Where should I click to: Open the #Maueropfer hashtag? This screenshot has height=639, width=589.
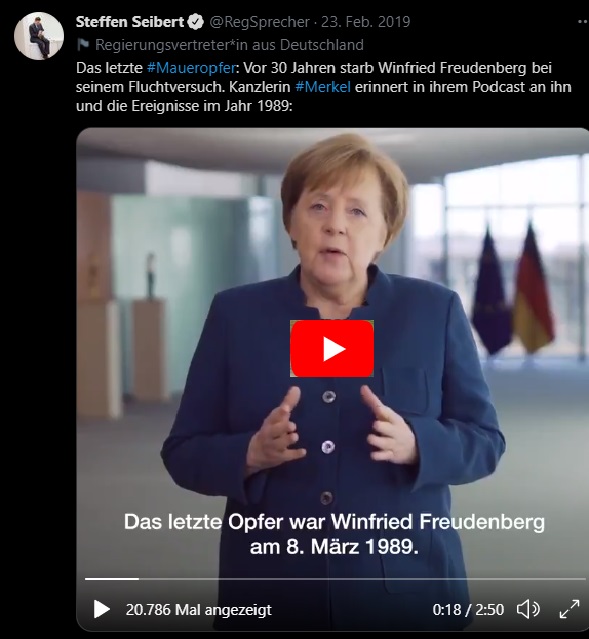(x=191, y=68)
